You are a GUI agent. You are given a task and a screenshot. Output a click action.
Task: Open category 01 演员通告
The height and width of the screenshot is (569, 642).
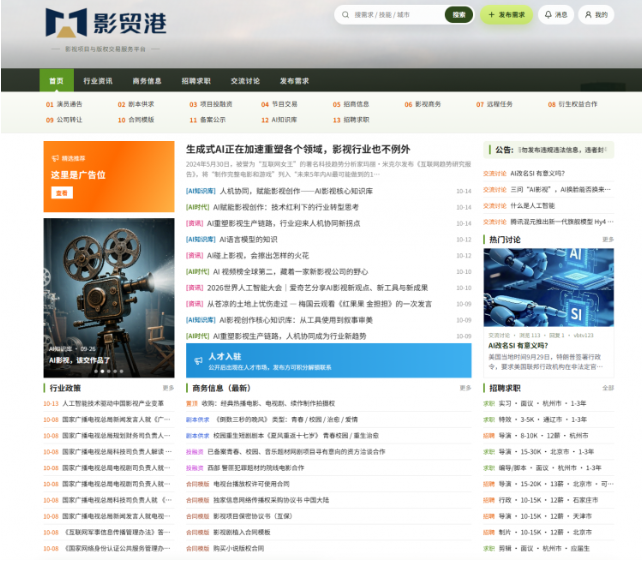click(64, 104)
